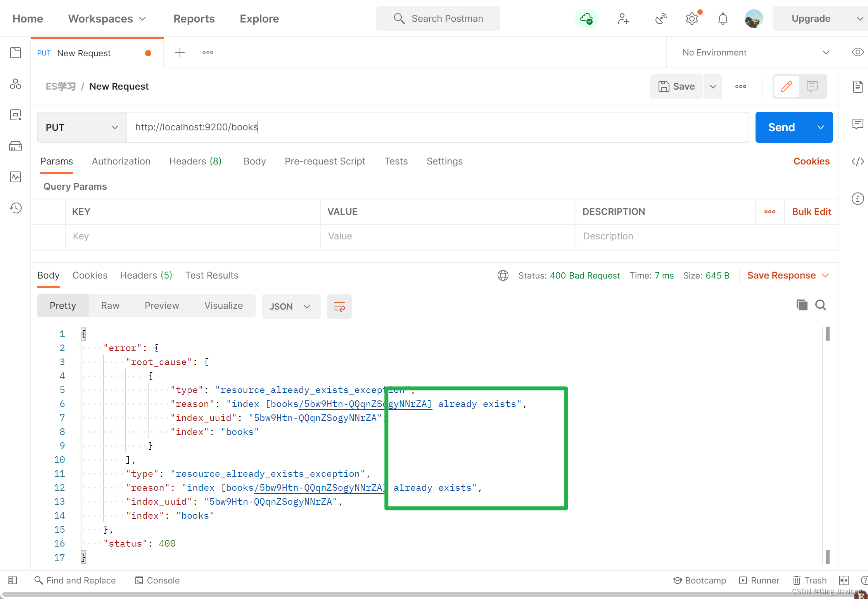Click the invite user icon
Screen dimensions: 868x599
pos(623,19)
